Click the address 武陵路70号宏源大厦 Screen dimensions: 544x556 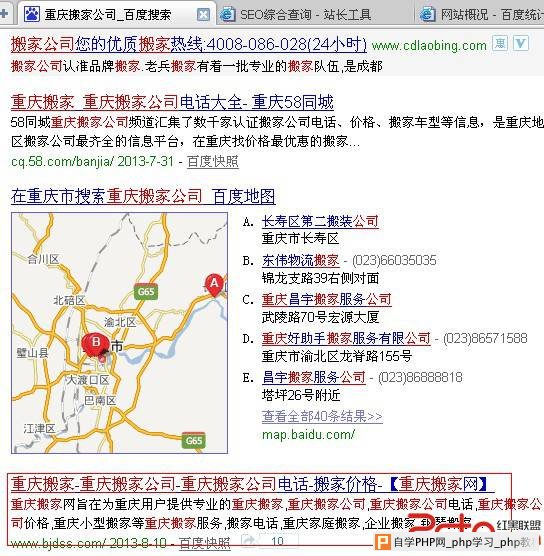tap(320, 317)
